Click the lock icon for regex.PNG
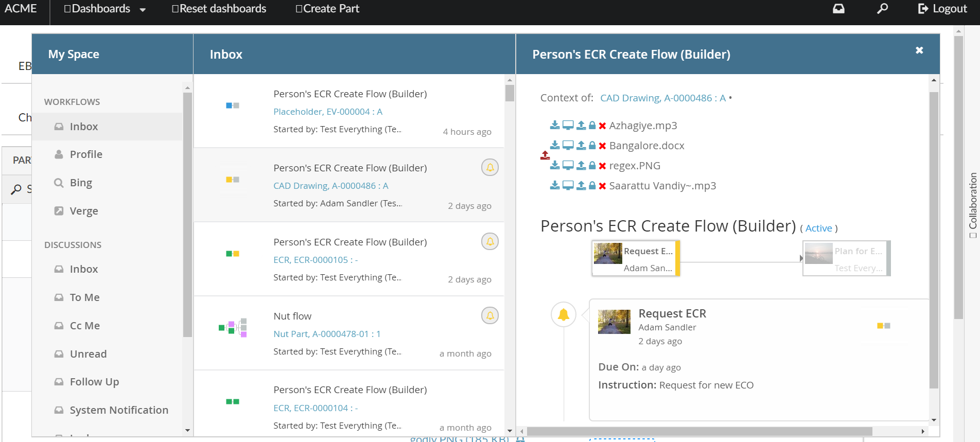Image resolution: width=980 pixels, height=442 pixels. tap(592, 166)
